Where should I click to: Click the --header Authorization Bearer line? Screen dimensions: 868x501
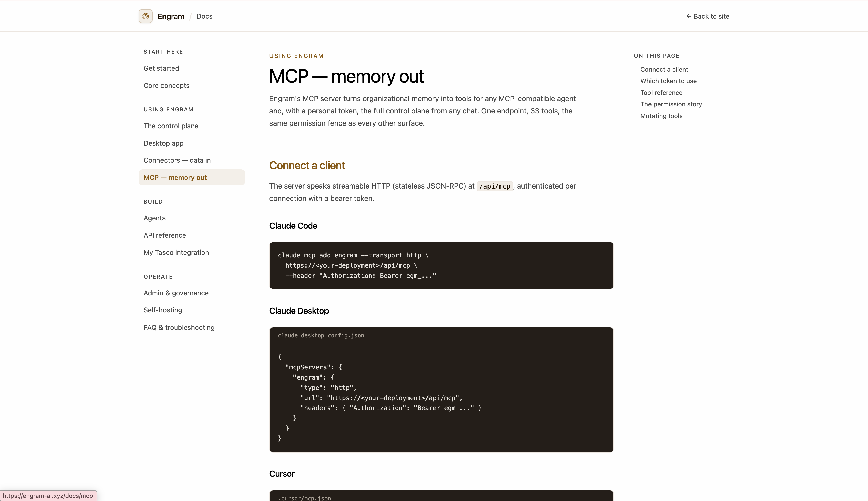(x=360, y=276)
